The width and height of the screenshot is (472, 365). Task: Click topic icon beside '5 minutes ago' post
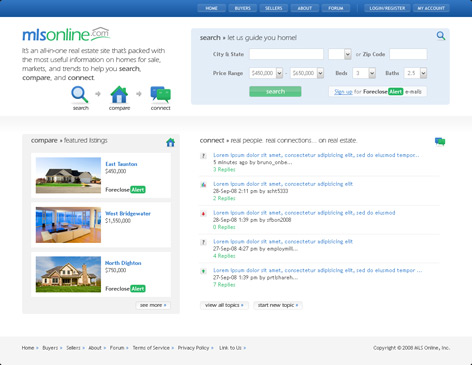[x=203, y=156]
